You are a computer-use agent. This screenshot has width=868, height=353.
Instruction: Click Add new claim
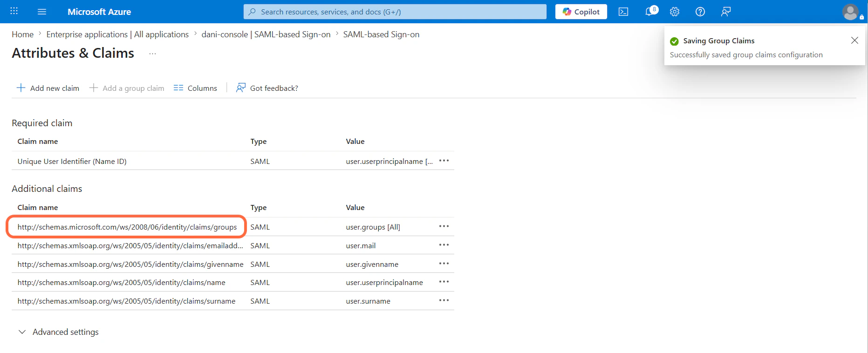click(48, 88)
